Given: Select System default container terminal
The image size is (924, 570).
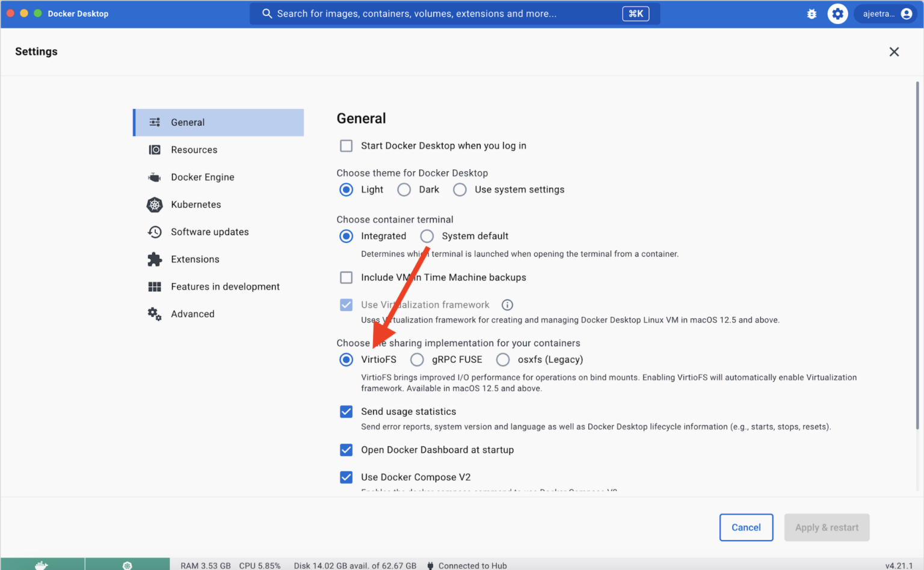Looking at the screenshot, I should pyautogui.click(x=427, y=236).
